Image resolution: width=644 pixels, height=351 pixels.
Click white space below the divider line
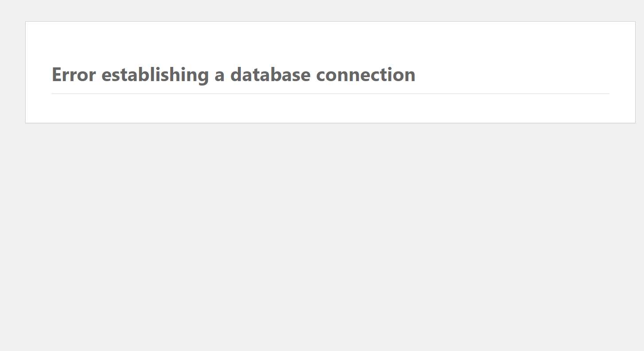click(330, 109)
